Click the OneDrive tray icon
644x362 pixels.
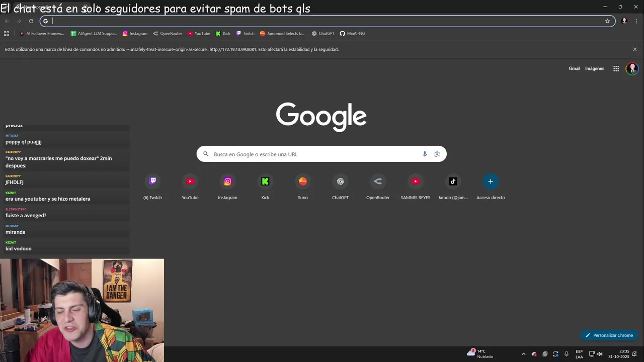click(x=534, y=354)
